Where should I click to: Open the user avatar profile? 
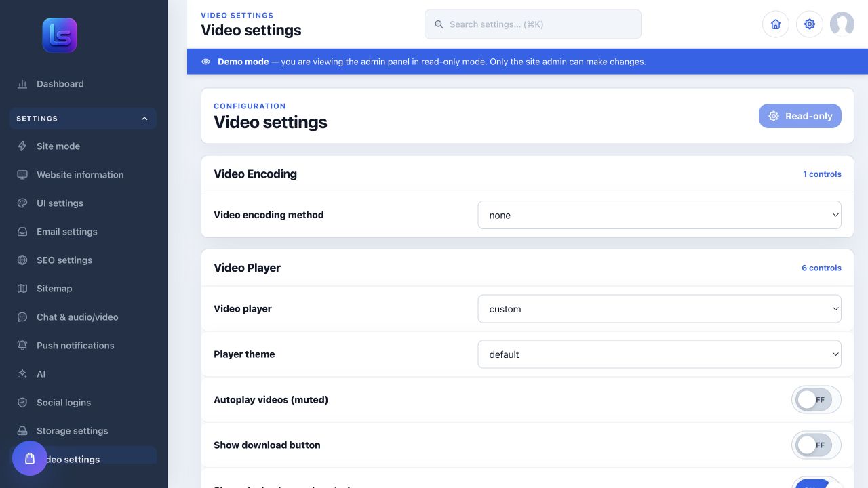point(842,24)
